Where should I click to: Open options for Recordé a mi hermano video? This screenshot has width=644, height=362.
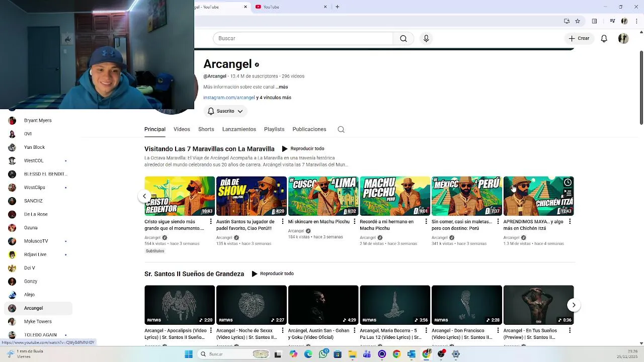click(426, 222)
